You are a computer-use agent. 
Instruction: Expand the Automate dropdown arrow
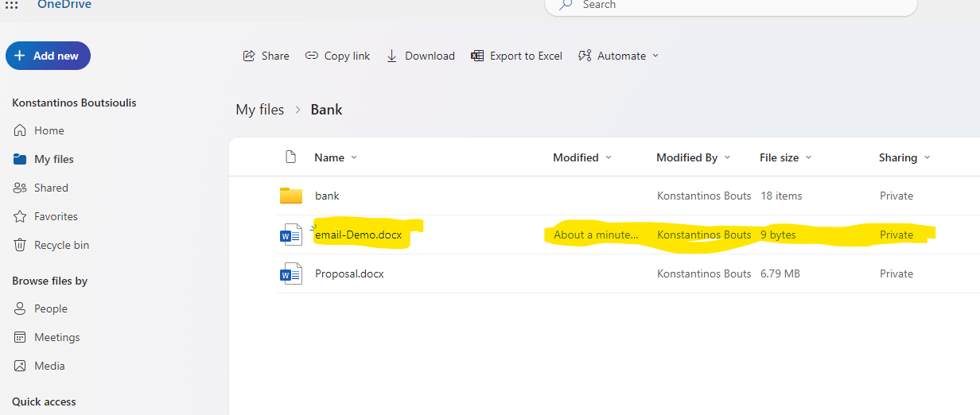655,56
